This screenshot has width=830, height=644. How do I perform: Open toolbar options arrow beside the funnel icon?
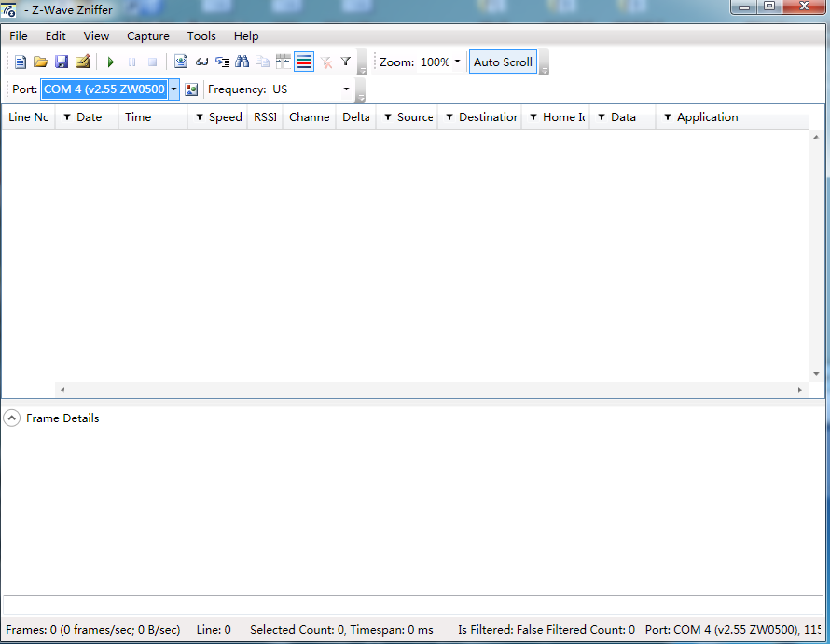(363, 62)
